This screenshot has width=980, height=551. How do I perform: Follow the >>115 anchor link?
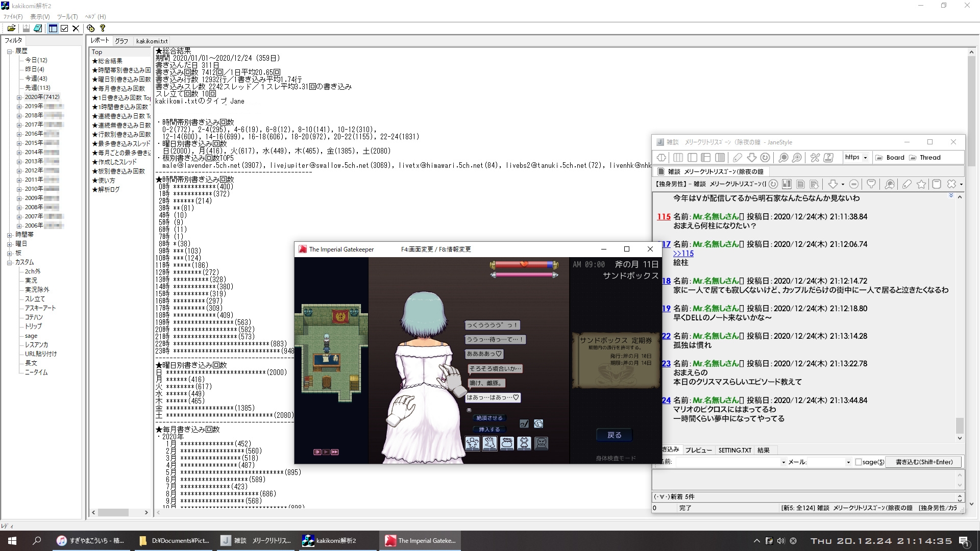coord(683,254)
